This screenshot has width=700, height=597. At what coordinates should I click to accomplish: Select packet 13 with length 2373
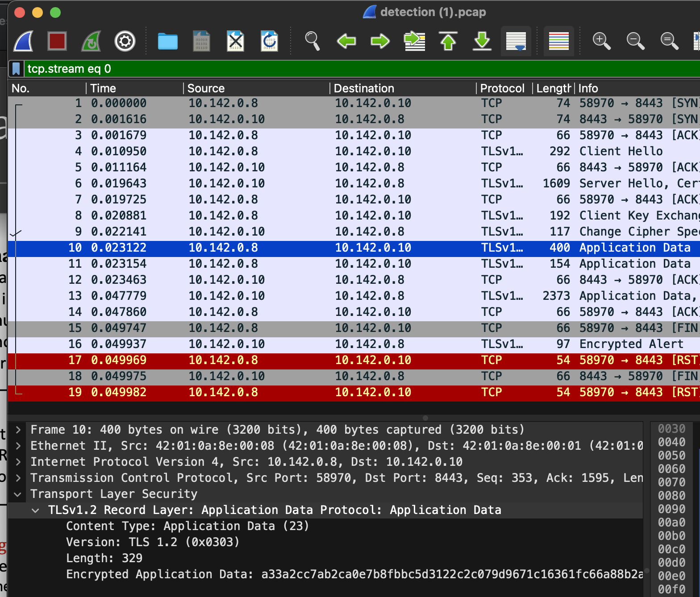click(354, 296)
